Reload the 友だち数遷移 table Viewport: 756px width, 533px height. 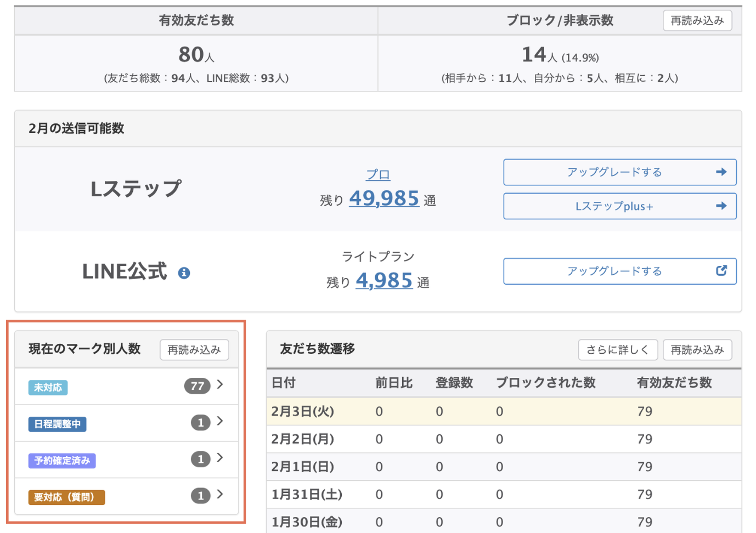(697, 350)
